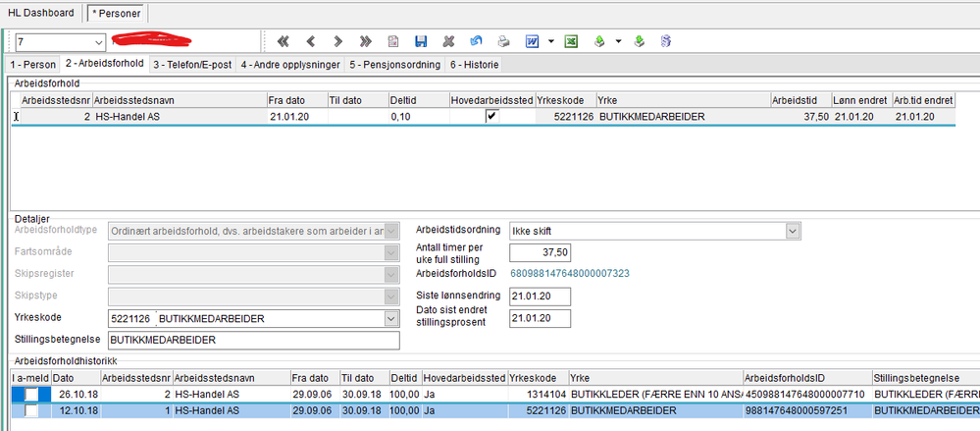
Task: Toggle I a-meld checkbox for 26.10.18 row
Action: [31, 395]
